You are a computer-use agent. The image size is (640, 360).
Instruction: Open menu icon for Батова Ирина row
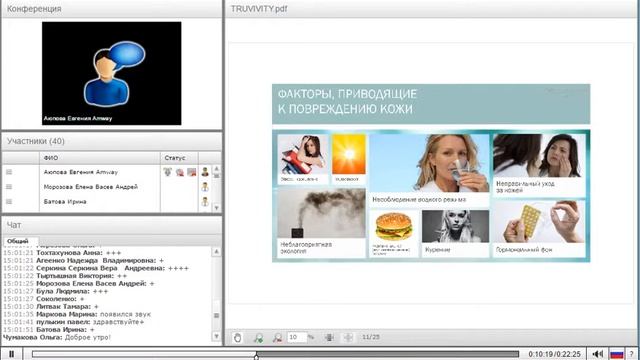pos(9,202)
